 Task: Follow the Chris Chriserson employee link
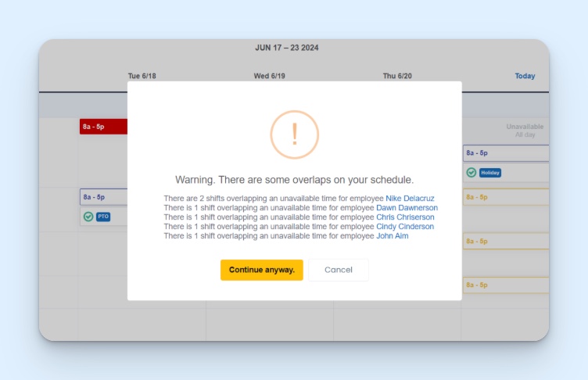[407, 217]
